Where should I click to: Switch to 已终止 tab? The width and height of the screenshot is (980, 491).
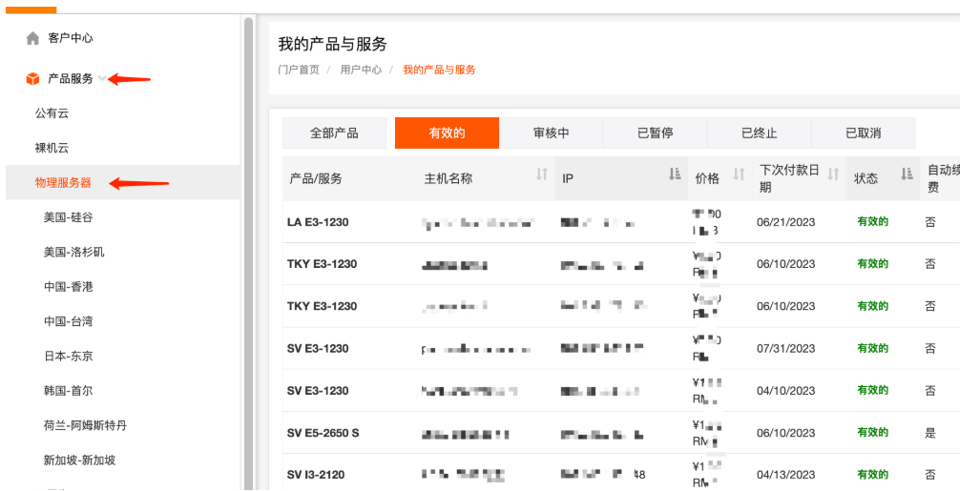point(760,133)
